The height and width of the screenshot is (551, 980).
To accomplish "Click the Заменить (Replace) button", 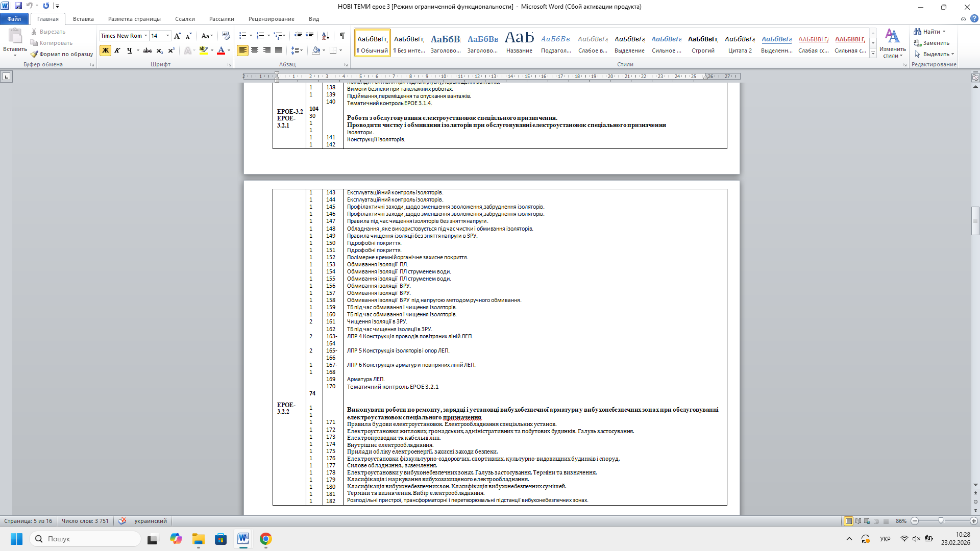I will pyautogui.click(x=932, y=43).
